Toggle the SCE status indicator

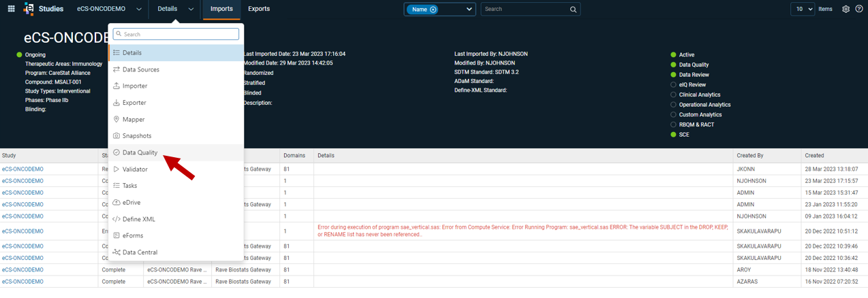pos(673,135)
